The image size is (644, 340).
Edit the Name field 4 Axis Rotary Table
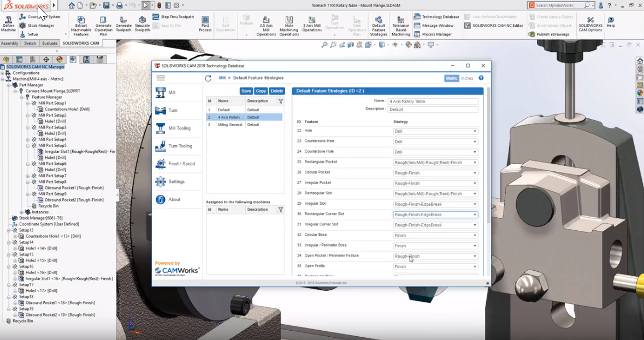433,102
